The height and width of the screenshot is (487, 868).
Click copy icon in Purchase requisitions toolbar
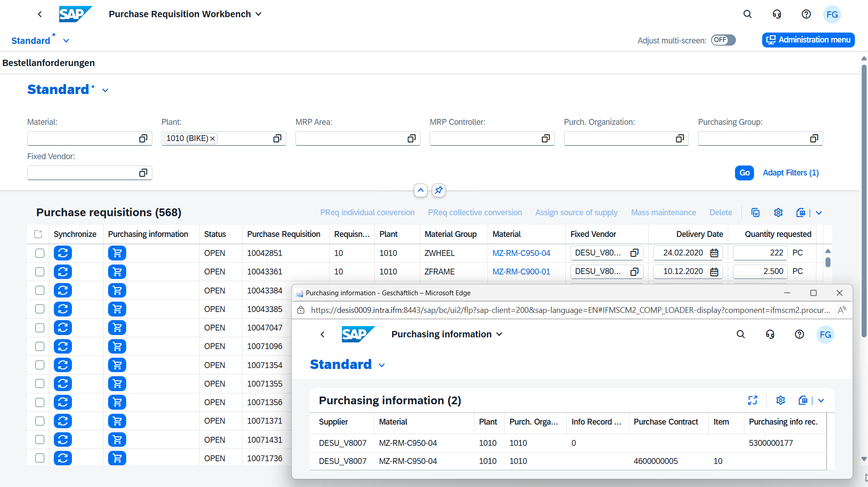coord(755,213)
